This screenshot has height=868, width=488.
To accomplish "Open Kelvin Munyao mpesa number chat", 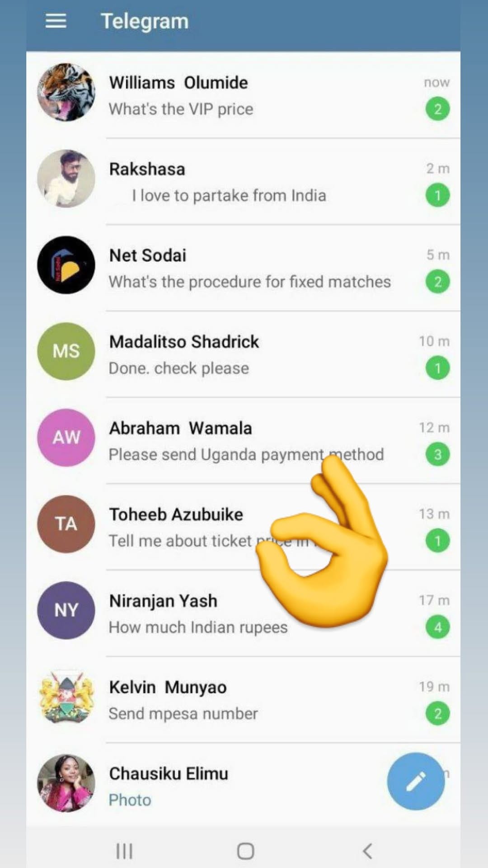I will click(x=244, y=700).
